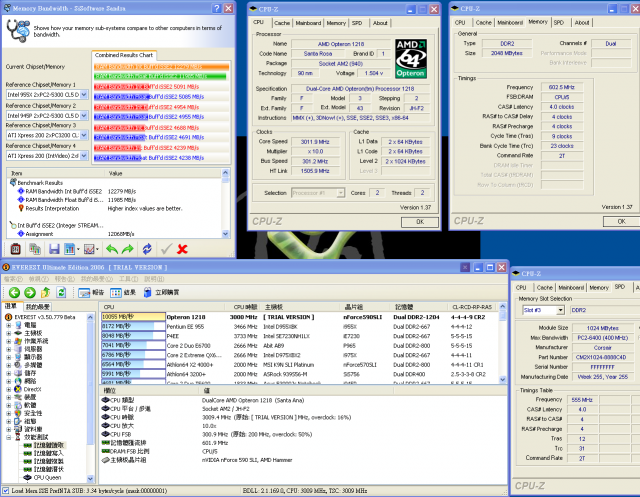Image resolution: width=640 pixels, height=497 pixels.
Task: Open the Reference Chipset/Memory 3 dropdown
Action: 84,135
